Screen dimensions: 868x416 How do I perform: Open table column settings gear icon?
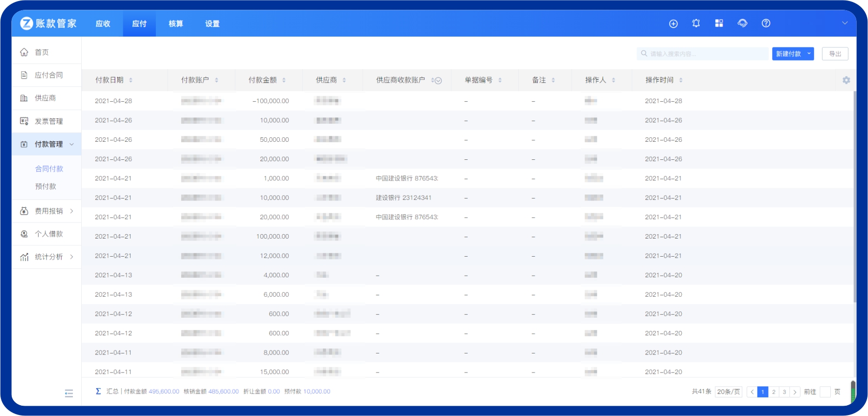point(846,80)
